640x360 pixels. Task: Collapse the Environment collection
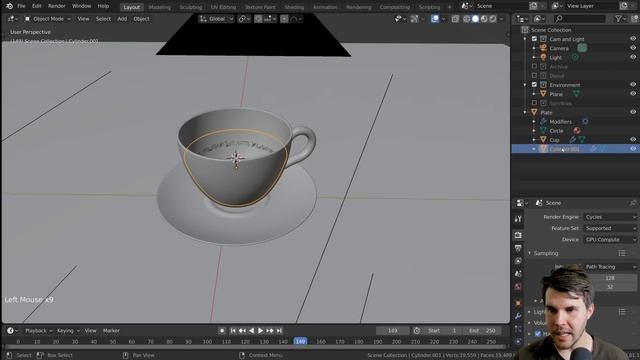tap(525, 85)
